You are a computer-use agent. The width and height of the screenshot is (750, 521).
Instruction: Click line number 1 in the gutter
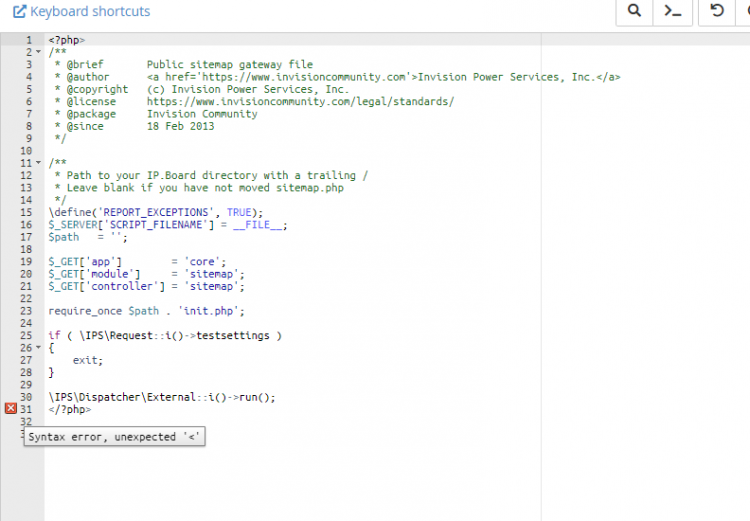click(28, 40)
